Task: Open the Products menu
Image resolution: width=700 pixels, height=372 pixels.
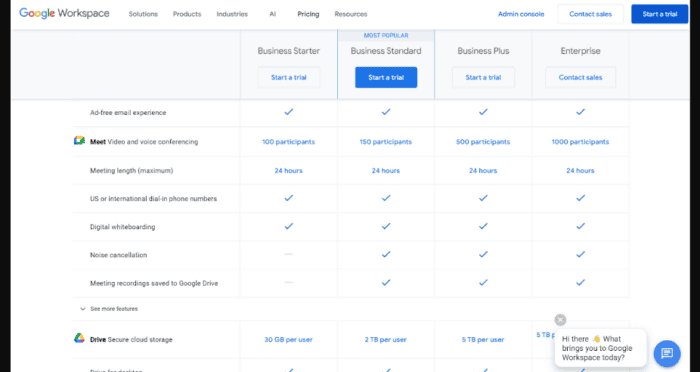Action: click(187, 14)
